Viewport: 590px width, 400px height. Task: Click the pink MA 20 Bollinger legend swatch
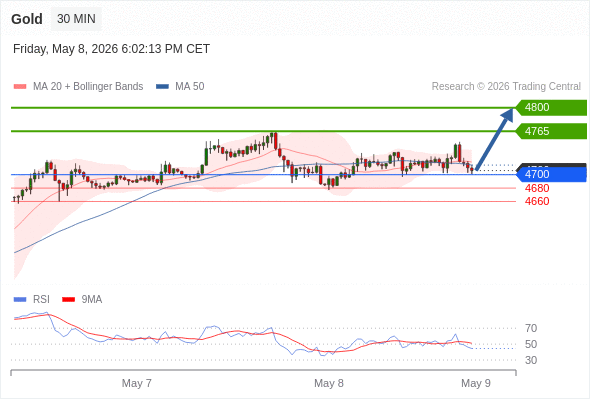[20, 87]
